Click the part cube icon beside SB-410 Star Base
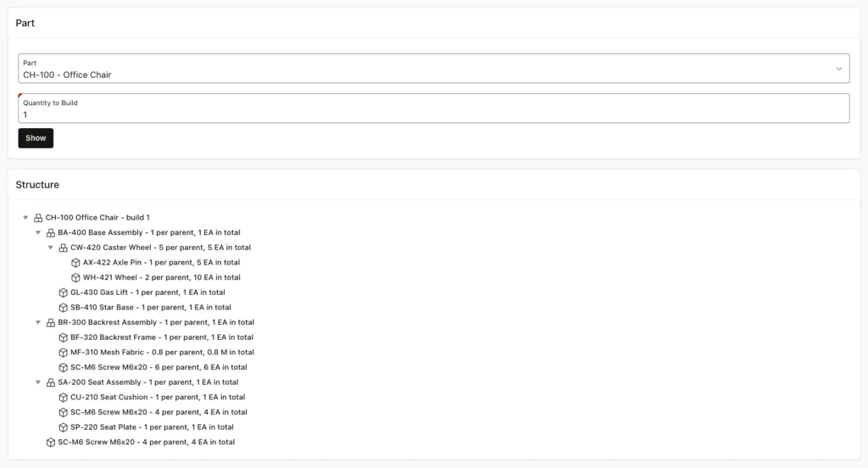Viewport: 868px width, 468px height. click(x=63, y=308)
